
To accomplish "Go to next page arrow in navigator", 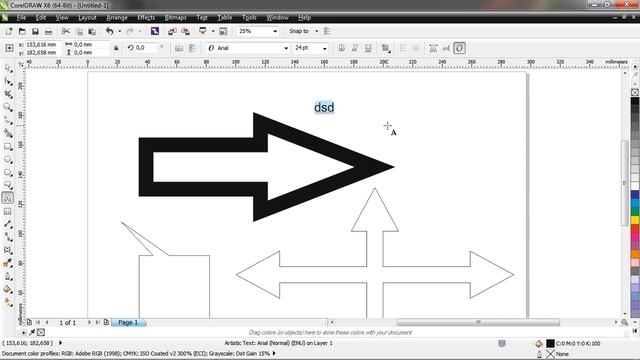I will tap(89, 322).
